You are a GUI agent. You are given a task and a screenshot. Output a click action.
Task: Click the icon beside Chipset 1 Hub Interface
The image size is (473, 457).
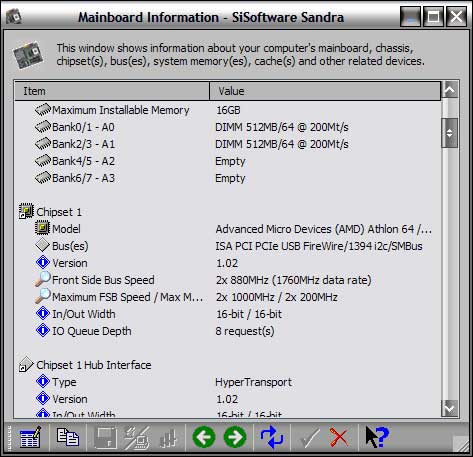pos(26,364)
